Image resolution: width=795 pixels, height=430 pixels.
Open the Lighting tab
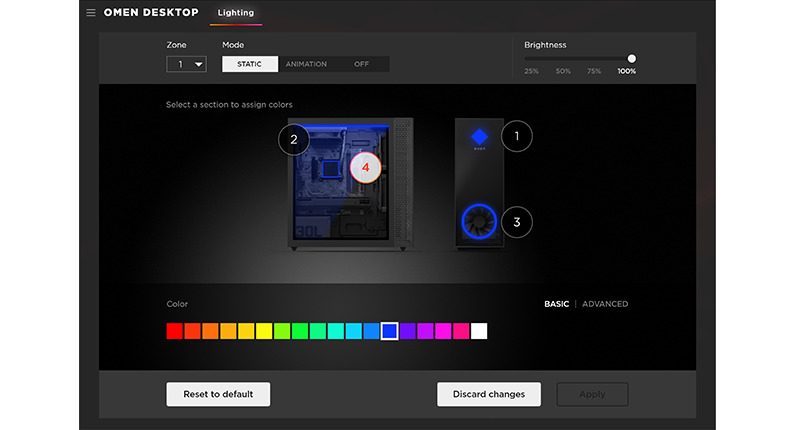236,13
